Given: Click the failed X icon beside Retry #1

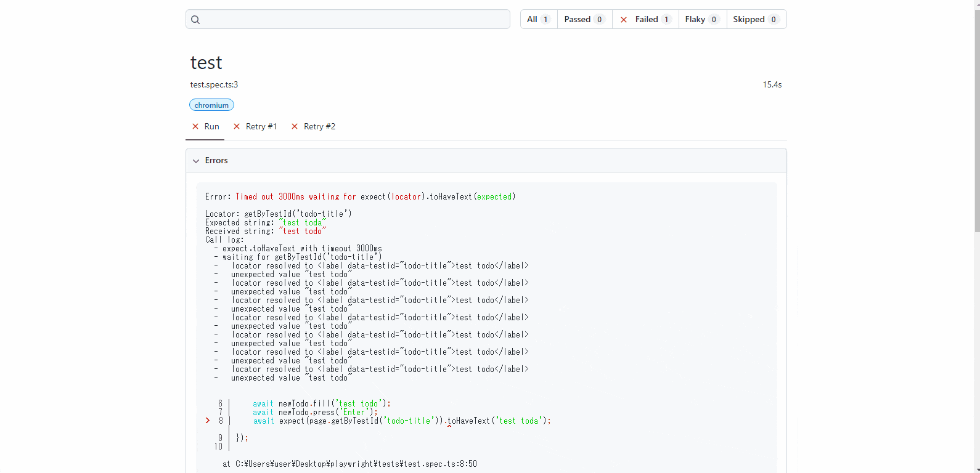Looking at the screenshot, I should tap(237, 126).
